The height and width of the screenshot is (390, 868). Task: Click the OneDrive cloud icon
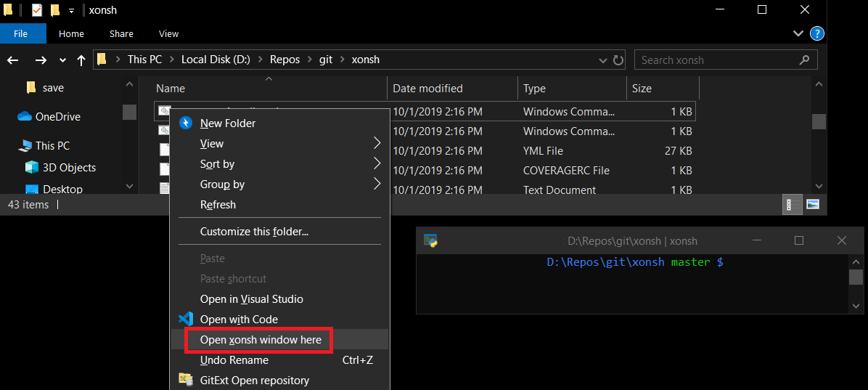(x=25, y=116)
